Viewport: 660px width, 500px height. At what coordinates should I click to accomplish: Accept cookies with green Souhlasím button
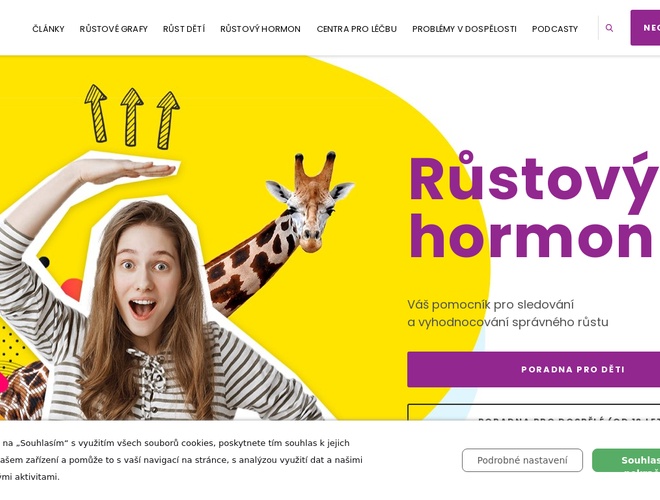[626, 460]
